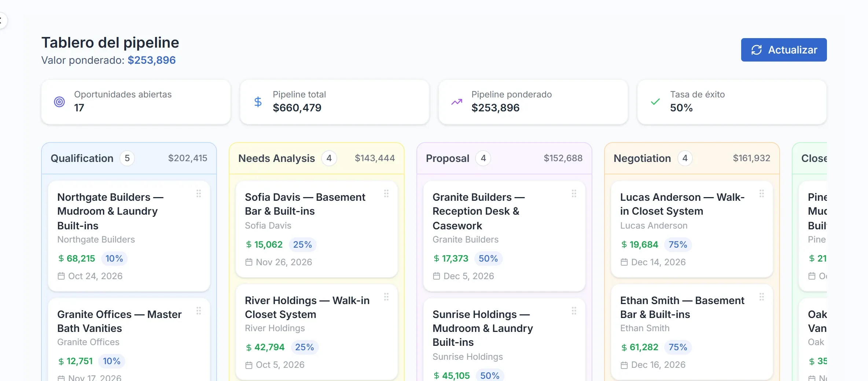Click the Proposal count badge showing 4

pos(483,158)
